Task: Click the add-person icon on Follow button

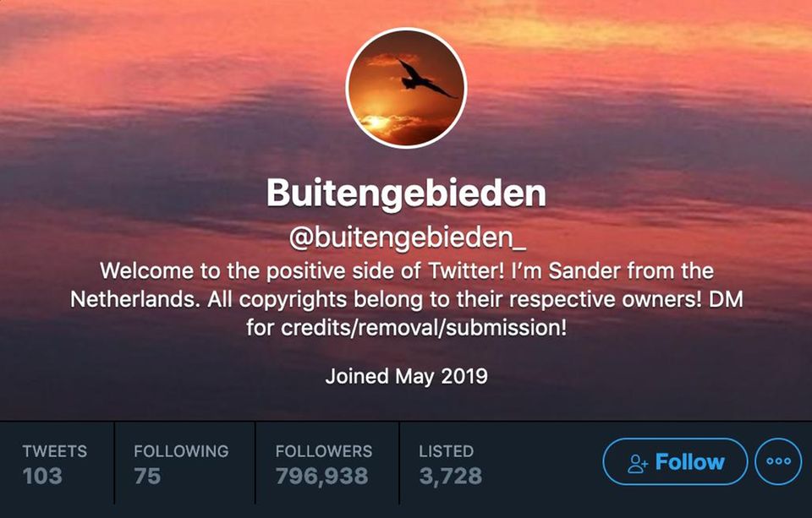Action: (x=637, y=463)
